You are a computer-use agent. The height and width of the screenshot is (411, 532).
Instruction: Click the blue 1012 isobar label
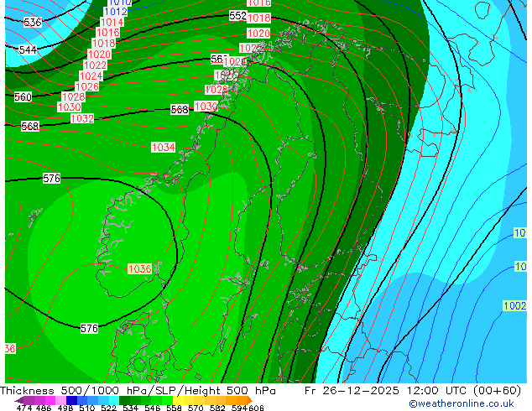116,12
